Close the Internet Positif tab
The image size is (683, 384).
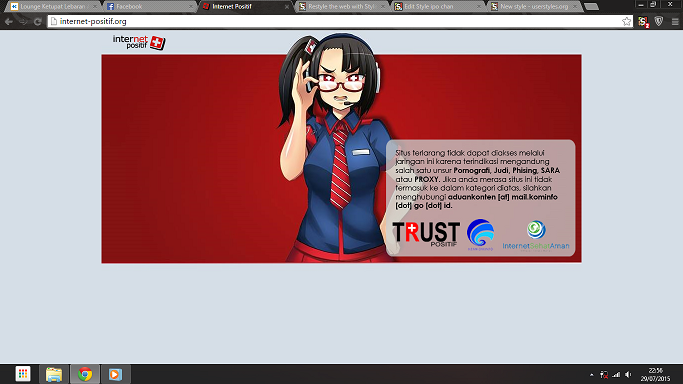(287, 7)
